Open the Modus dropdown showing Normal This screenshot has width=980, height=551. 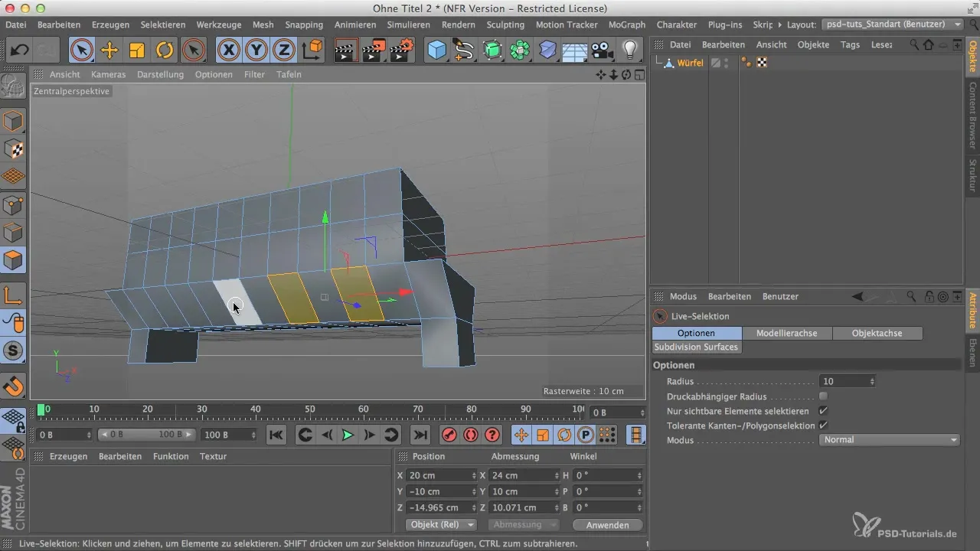[x=890, y=440]
